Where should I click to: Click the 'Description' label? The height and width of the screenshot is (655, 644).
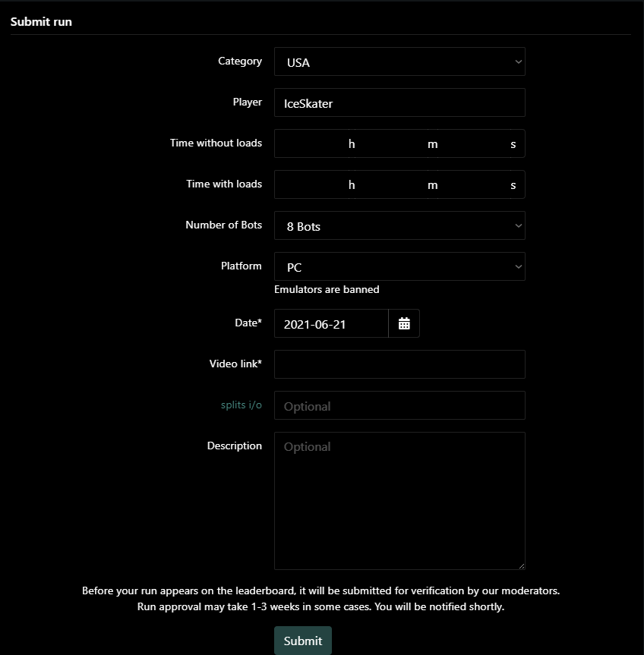[x=235, y=446]
